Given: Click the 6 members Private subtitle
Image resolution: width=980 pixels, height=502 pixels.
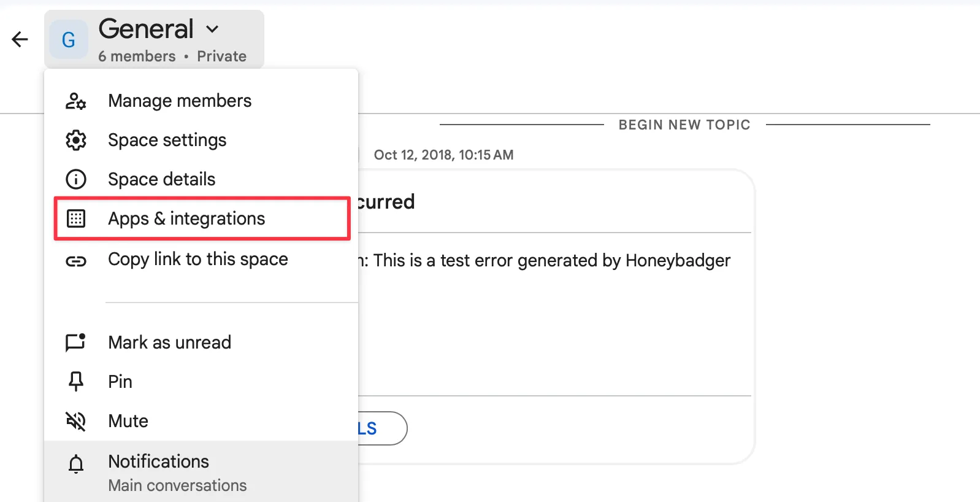Looking at the screenshot, I should [172, 56].
